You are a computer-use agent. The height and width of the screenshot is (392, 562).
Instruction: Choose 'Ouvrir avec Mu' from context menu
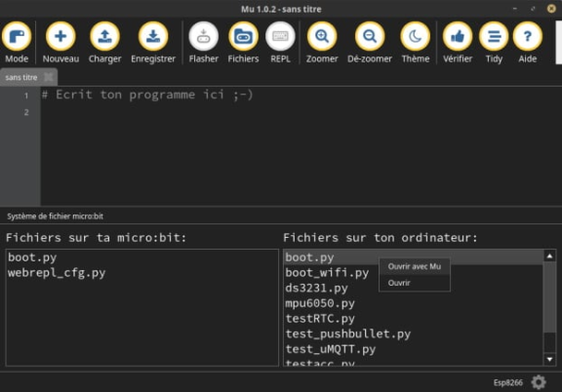[415, 266]
